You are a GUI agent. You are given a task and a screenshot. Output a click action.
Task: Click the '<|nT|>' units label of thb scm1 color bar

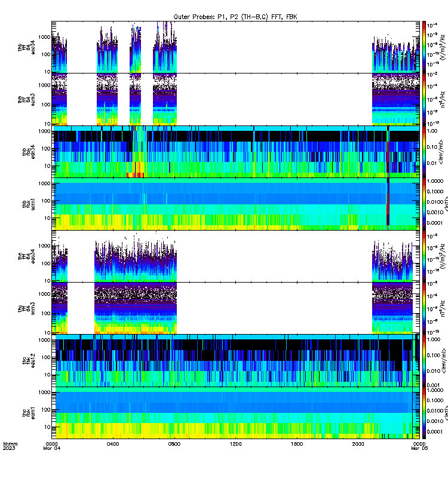446,204
